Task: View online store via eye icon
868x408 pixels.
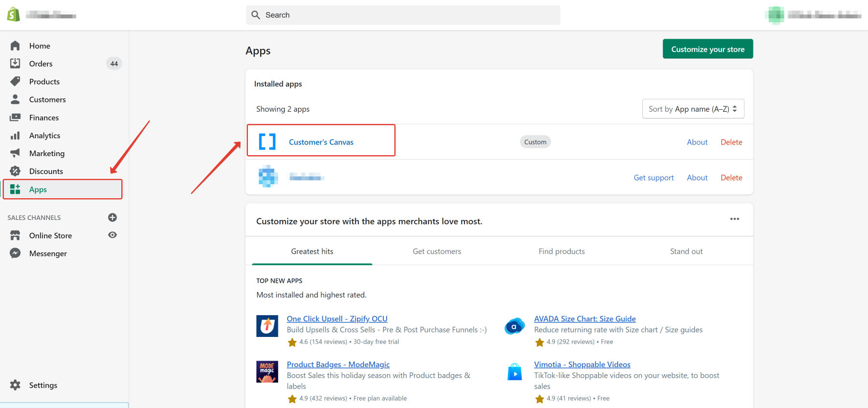Action: (113, 235)
